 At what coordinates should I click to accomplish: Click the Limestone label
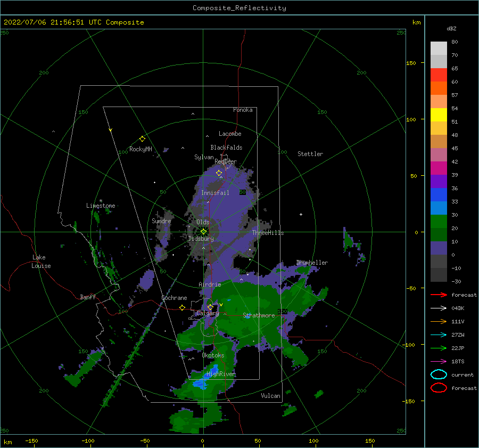(101, 206)
